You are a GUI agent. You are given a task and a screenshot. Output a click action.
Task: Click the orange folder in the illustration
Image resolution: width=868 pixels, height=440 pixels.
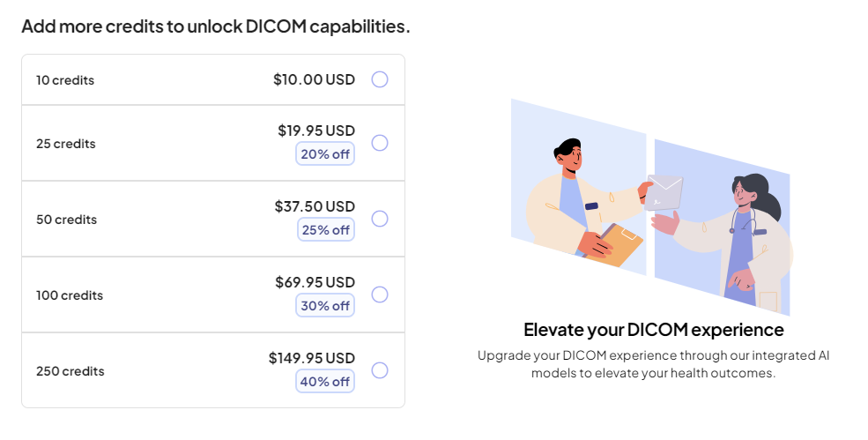[x=616, y=244]
